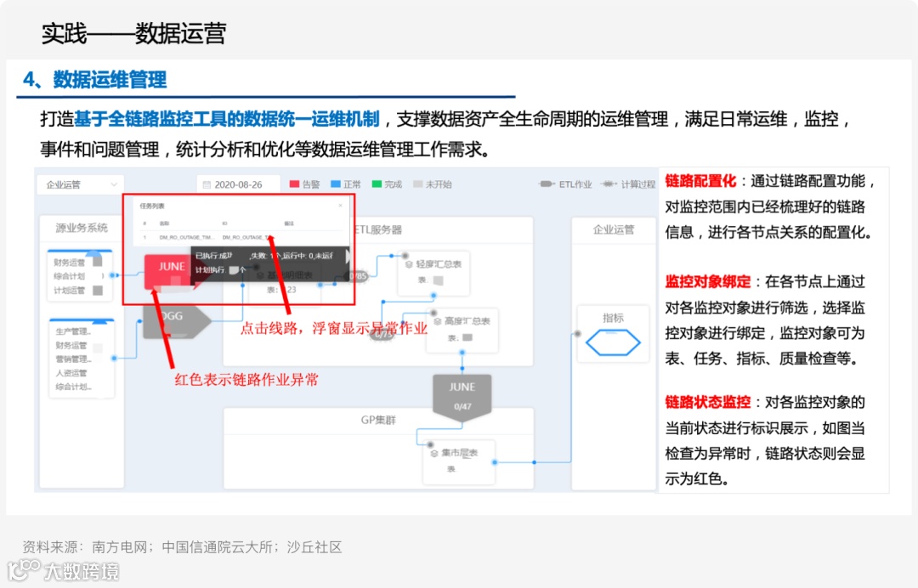The width and height of the screenshot is (918, 588).
Task: Click the red JUNE job node
Action: tap(170, 271)
